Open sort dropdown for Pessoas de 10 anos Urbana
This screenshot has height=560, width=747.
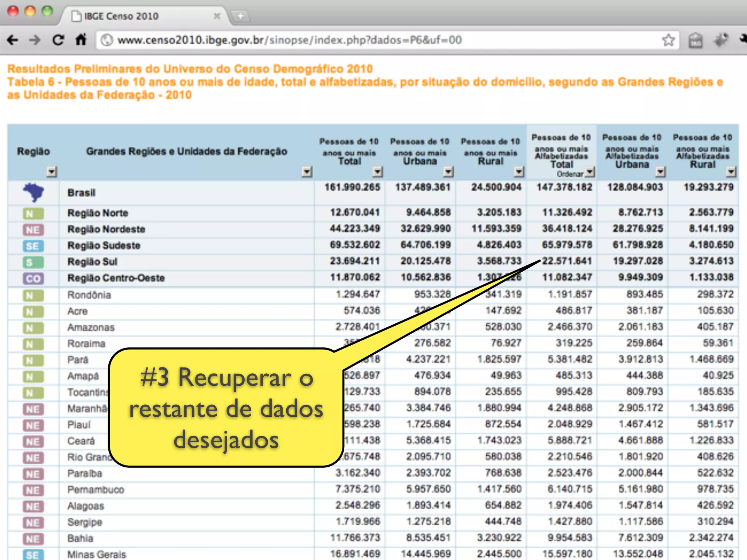point(448,172)
